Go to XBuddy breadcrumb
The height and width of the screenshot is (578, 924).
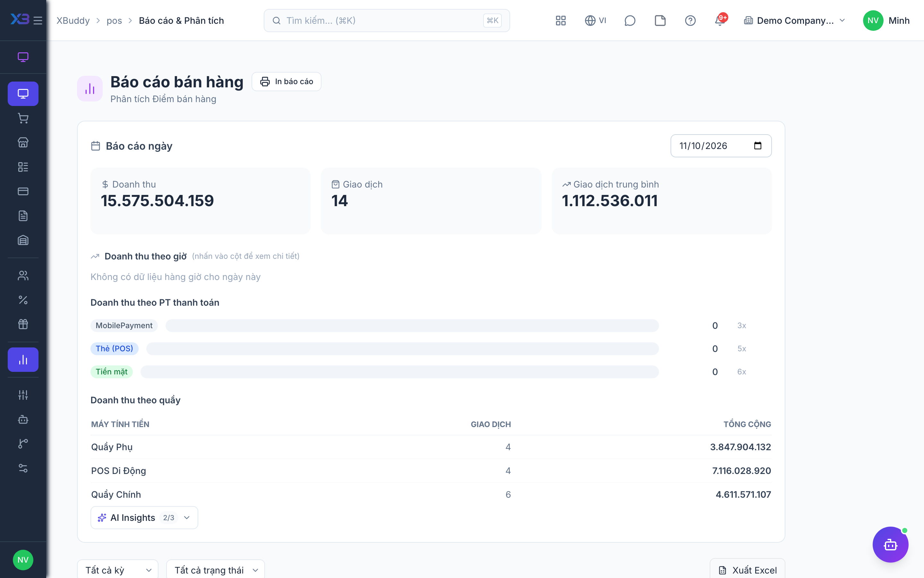[73, 21]
